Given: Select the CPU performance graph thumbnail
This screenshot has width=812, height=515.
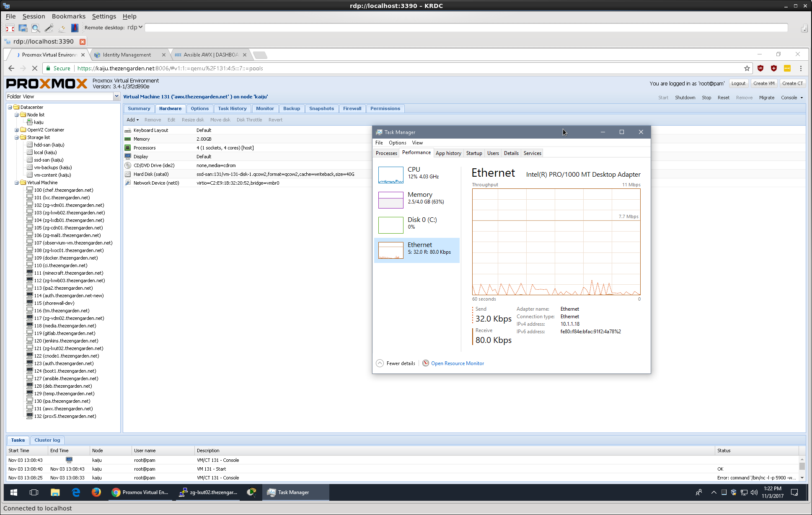Looking at the screenshot, I should pyautogui.click(x=391, y=175).
